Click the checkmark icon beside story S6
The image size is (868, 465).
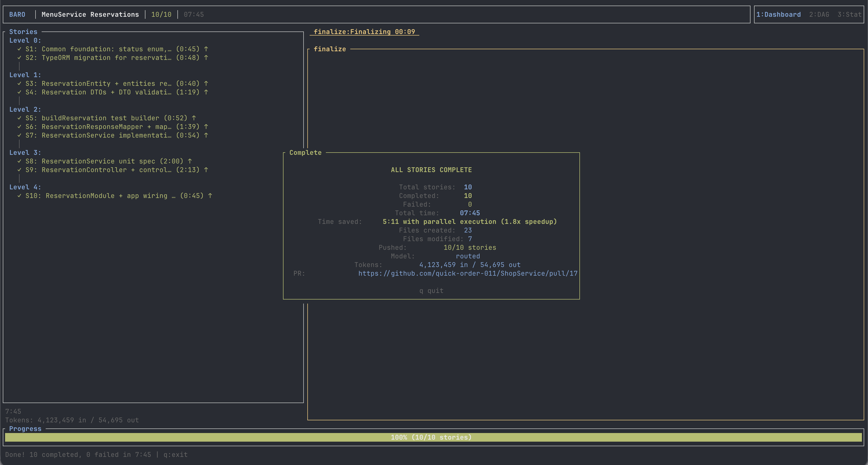(19, 127)
